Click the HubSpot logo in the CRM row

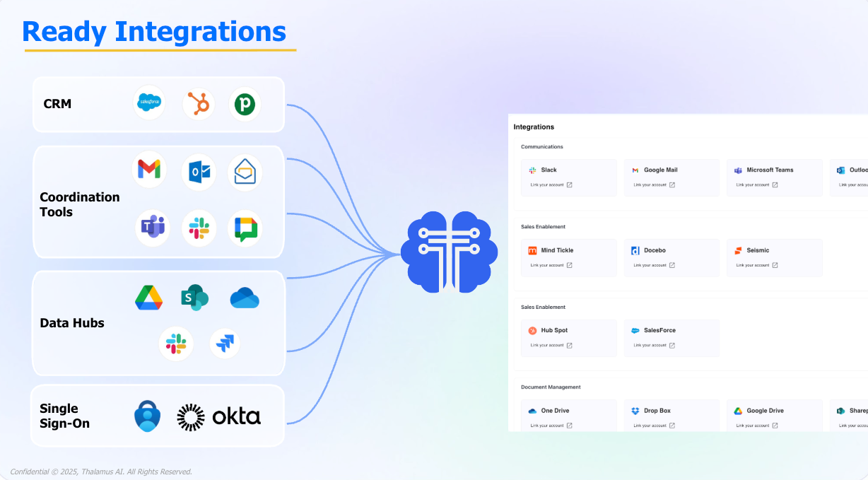[x=199, y=104]
